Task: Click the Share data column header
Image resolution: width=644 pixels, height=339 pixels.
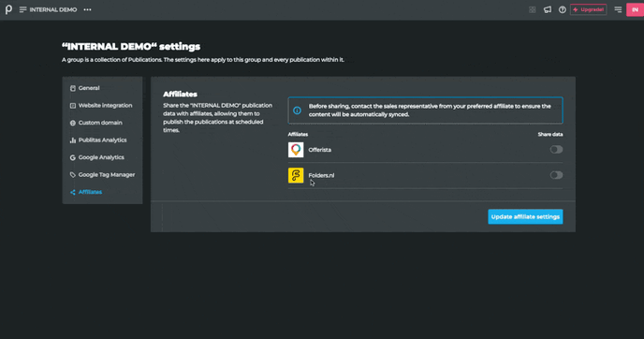Action: (550, 134)
